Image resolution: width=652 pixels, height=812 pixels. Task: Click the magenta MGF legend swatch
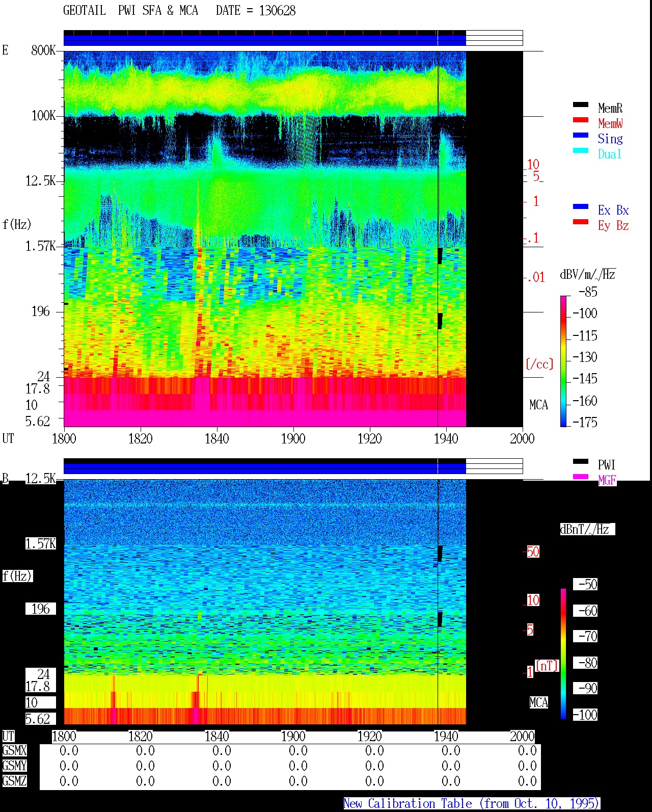(x=581, y=477)
